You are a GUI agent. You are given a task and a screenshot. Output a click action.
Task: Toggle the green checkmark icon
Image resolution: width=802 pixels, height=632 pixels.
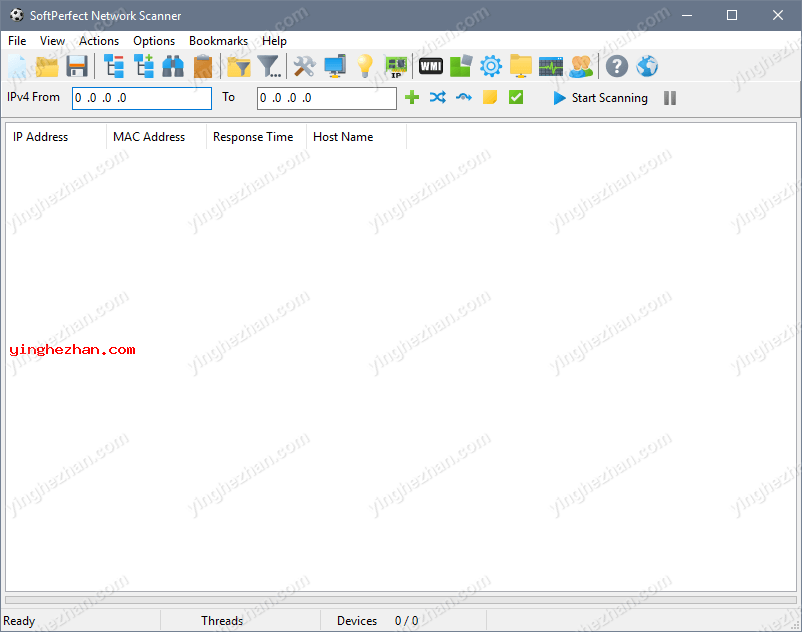pos(516,97)
